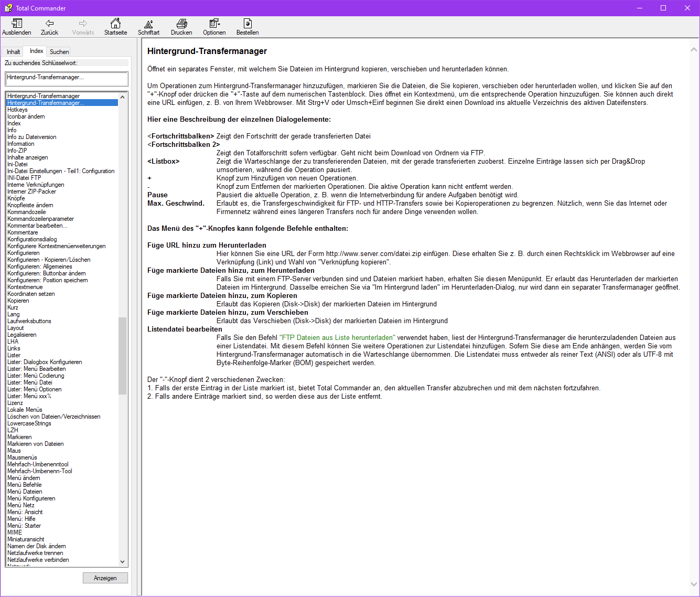
Task: Select 'Kommandozeilenparameter' index entry
Action: 40,219
